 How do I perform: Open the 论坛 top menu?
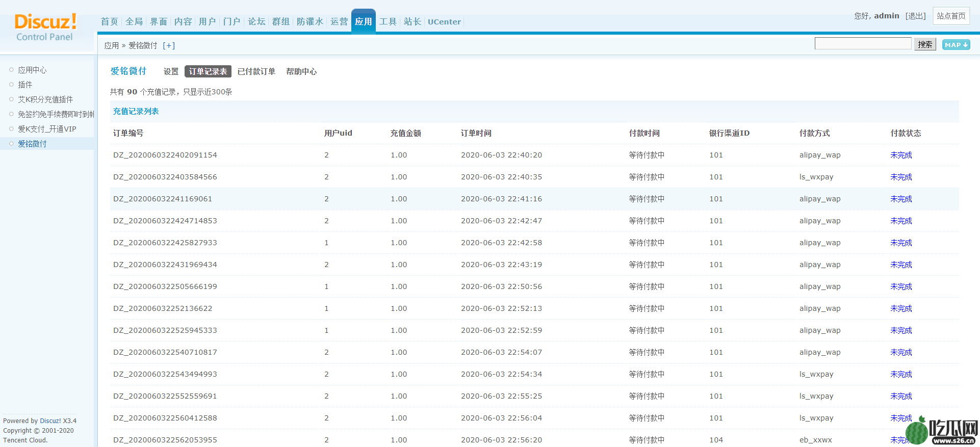pyautogui.click(x=256, y=21)
